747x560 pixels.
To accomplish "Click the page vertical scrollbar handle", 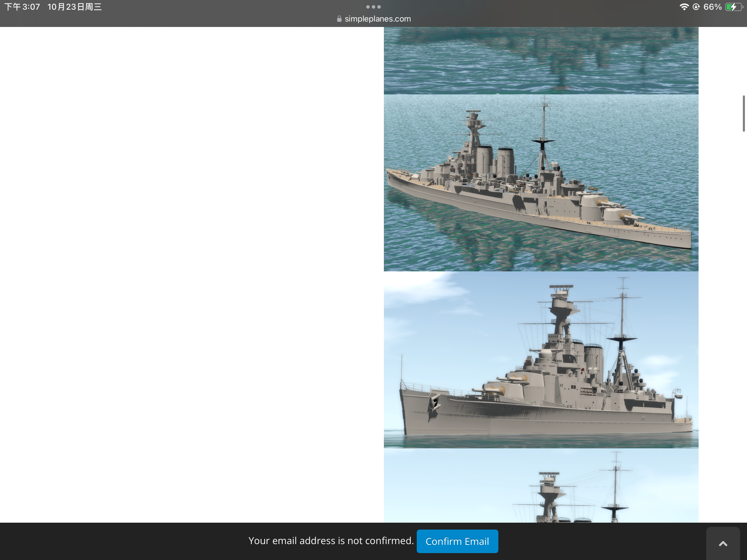I will 744,113.
